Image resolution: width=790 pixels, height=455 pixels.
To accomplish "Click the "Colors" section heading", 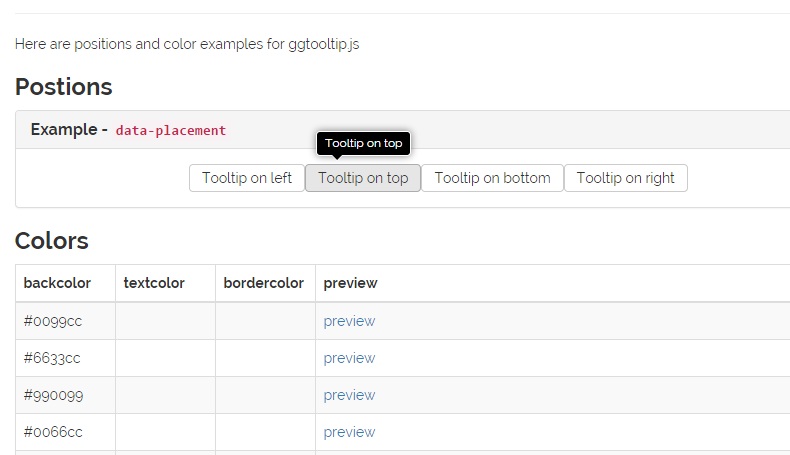I will coord(52,241).
